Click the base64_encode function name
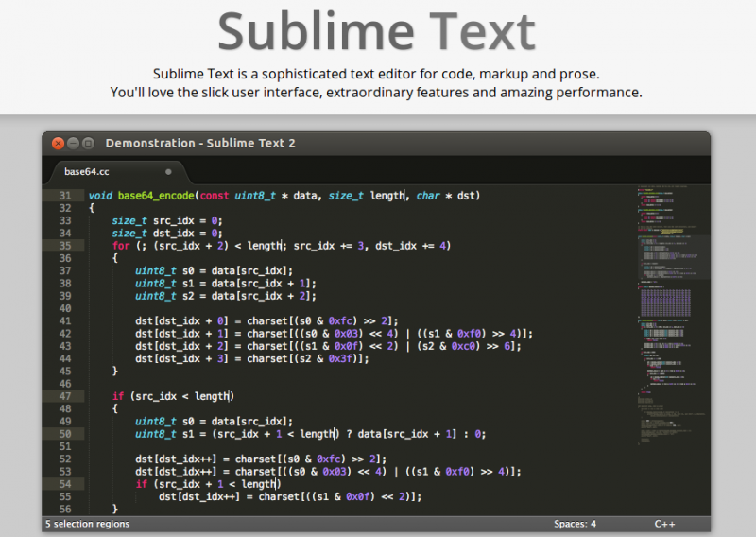 (157, 196)
